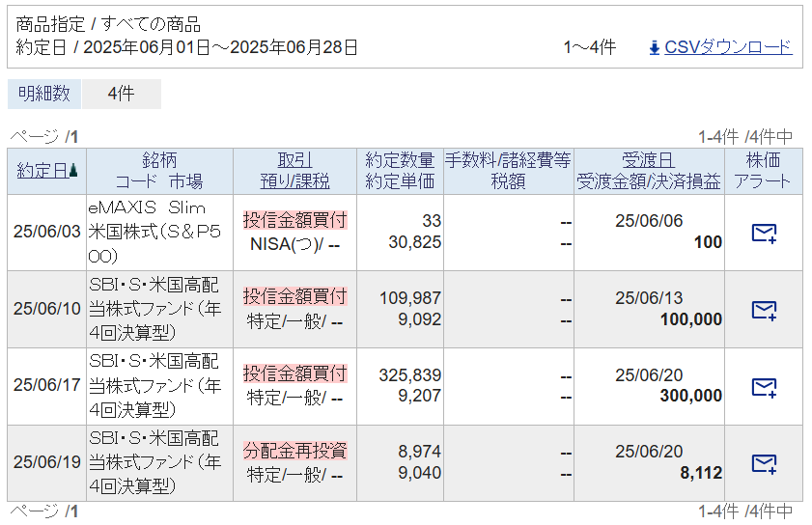
Task: Select fund name in 25/06/17 row
Action: click(x=154, y=385)
